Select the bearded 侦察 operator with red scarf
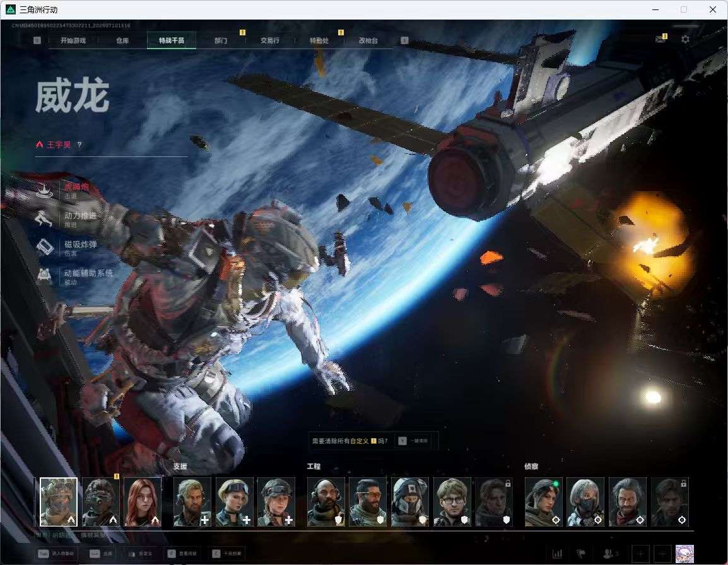Viewport: 728px width, 565px height. coord(628,502)
